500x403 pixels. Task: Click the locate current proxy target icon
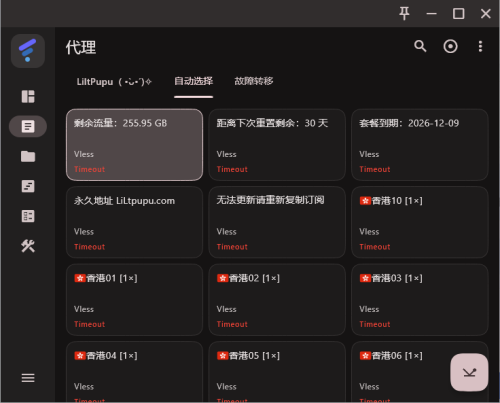pyautogui.click(x=450, y=46)
